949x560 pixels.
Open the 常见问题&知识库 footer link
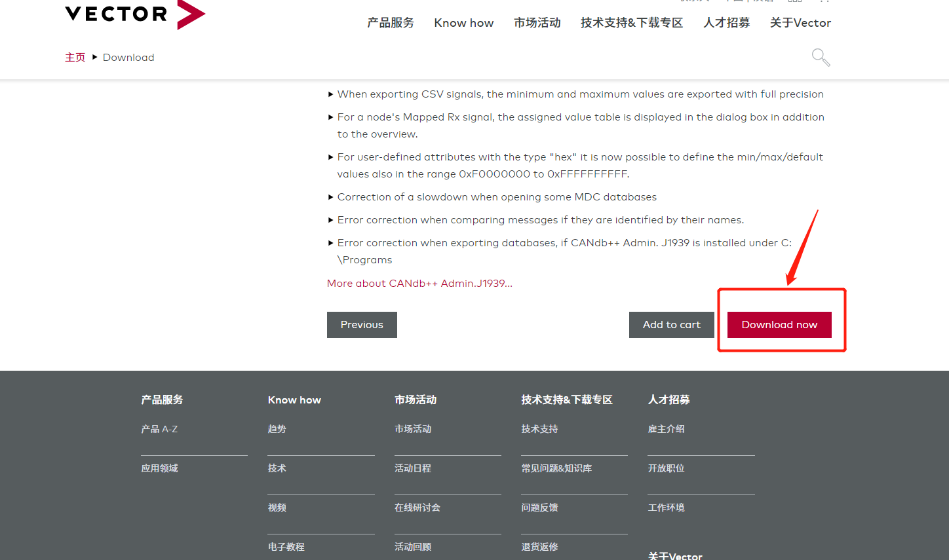pyautogui.click(x=556, y=468)
